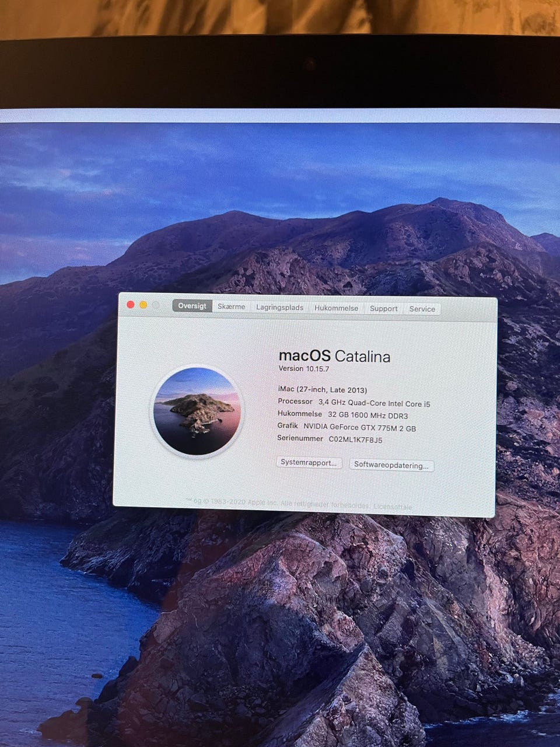Switch to the Support tab
Viewport: 560px width, 747px height.
pyautogui.click(x=384, y=309)
